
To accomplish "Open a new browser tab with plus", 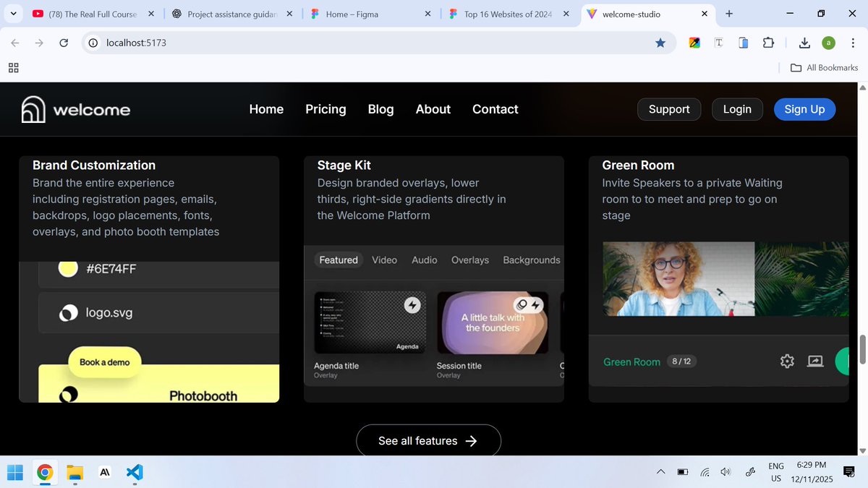I will tap(728, 14).
